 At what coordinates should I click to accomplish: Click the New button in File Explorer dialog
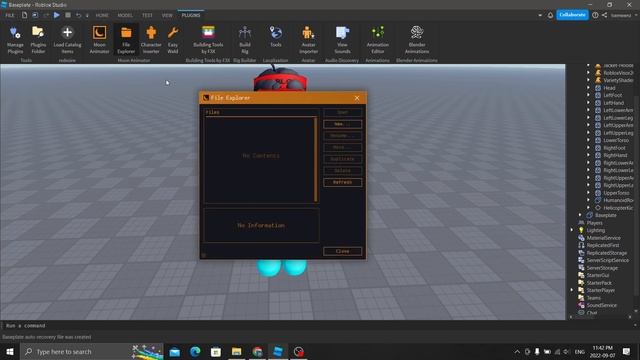(342, 124)
